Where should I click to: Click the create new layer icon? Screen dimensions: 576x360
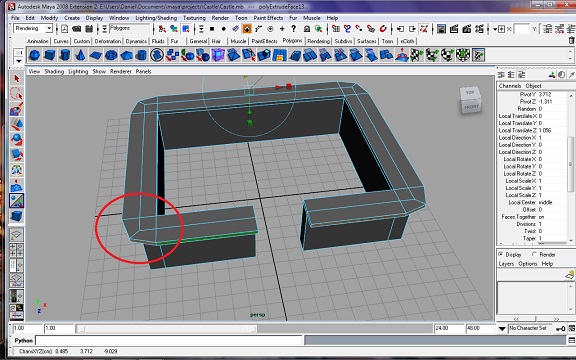coord(570,274)
